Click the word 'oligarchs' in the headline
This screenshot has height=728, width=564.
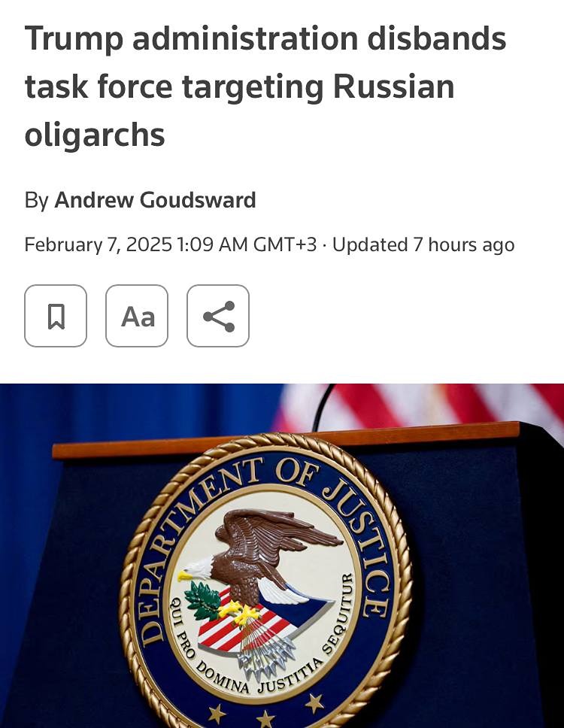[95, 135]
